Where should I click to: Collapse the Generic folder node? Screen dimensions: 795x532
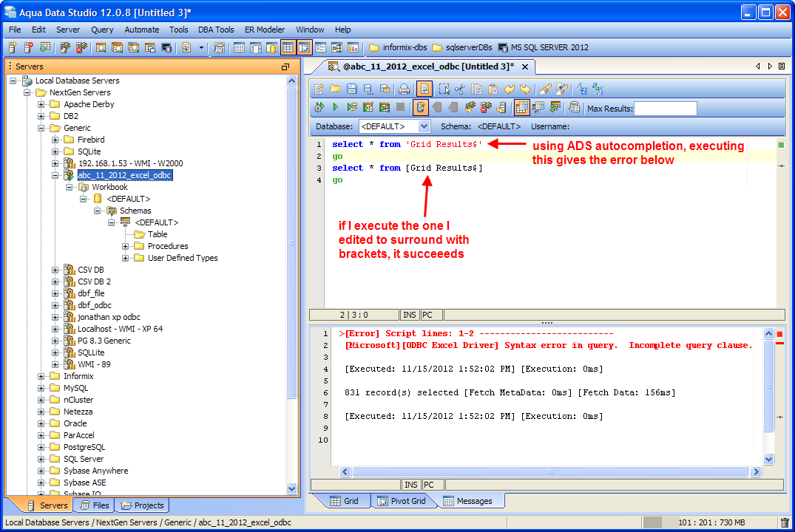(41, 128)
